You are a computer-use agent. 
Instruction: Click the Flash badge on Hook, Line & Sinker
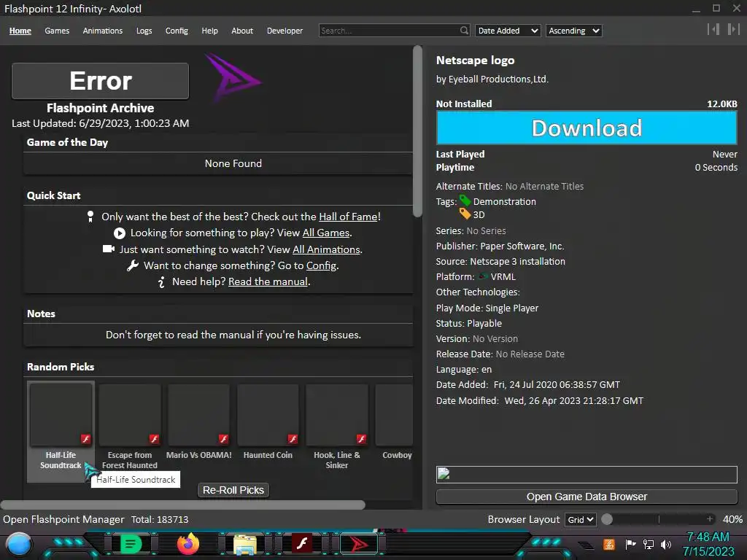point(362,438)
